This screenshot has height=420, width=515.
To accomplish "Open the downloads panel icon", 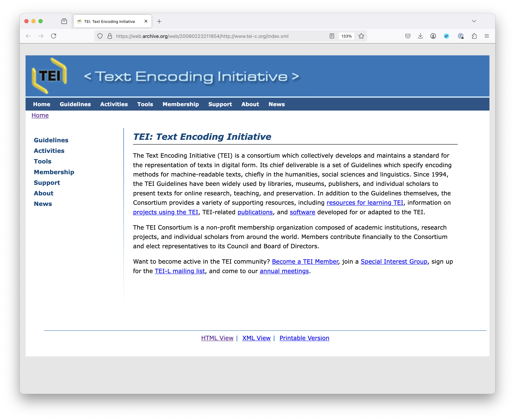I will [x=421, y=36].
